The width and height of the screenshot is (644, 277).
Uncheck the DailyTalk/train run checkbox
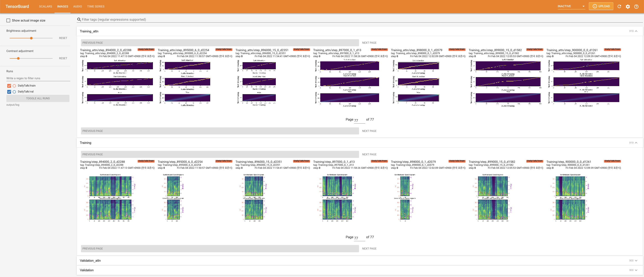9,86
